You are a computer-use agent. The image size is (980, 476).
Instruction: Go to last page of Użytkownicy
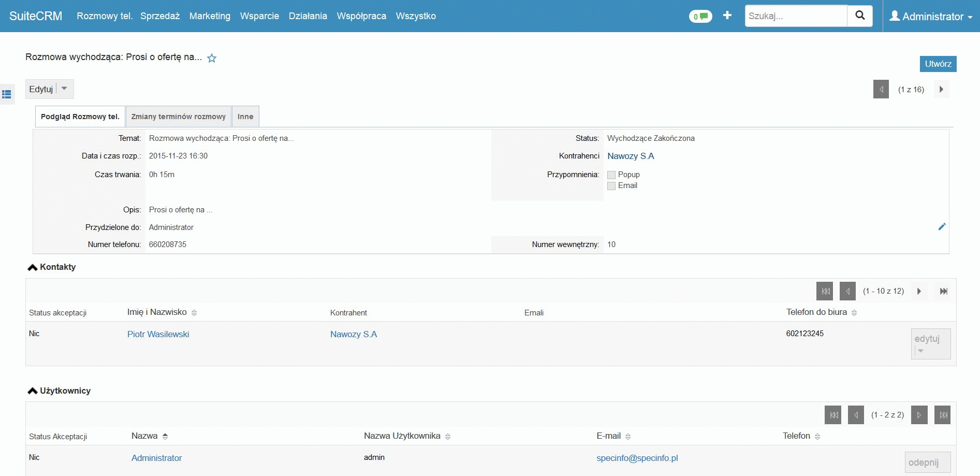pos(943,415)
